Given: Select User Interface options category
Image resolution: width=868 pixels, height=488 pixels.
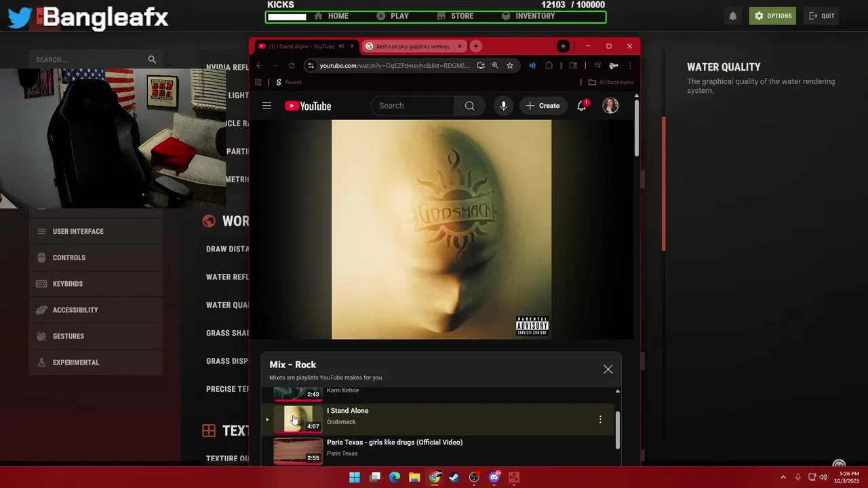Looking at the screenshot, I should [x=96, y=231].
